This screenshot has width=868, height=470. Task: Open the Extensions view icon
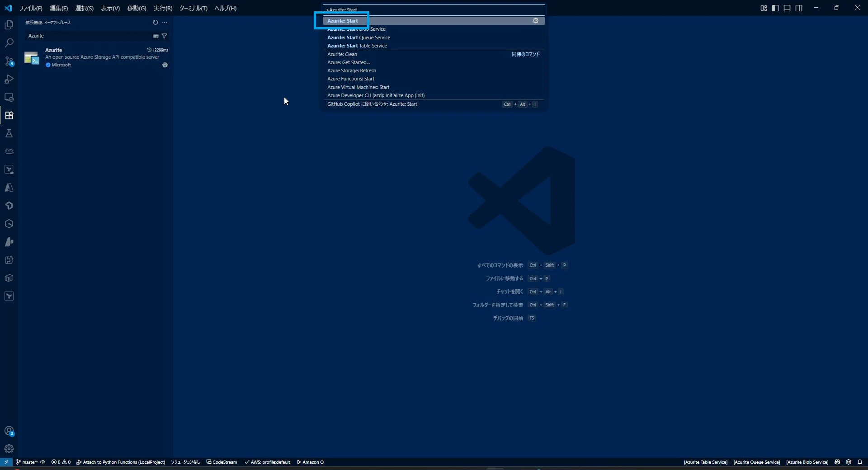9,115
